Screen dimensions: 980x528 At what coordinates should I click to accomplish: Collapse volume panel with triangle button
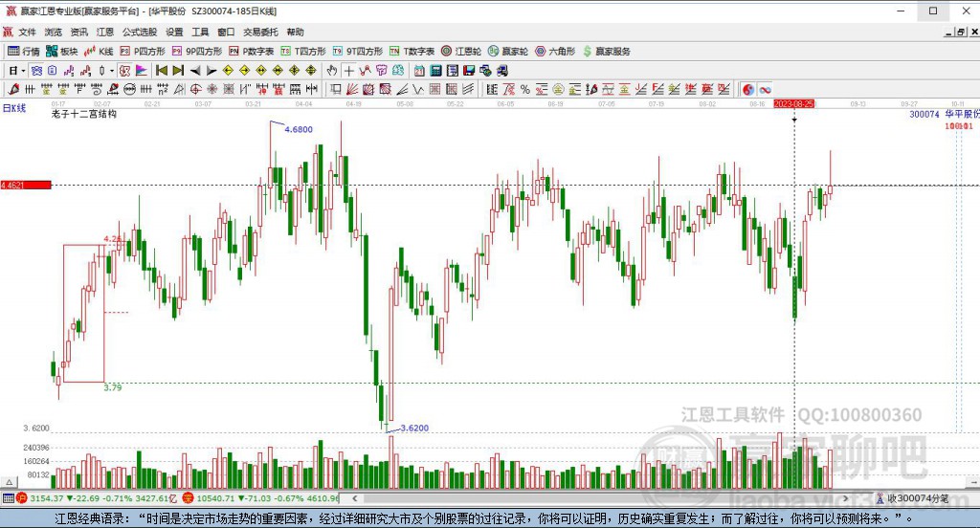pos(9,482)
